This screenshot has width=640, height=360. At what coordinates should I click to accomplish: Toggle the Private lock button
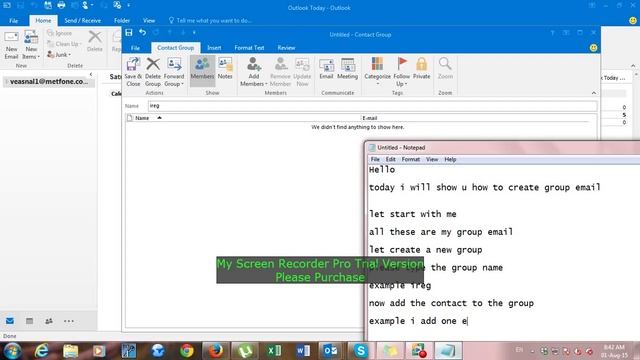(x=422, y=69)
